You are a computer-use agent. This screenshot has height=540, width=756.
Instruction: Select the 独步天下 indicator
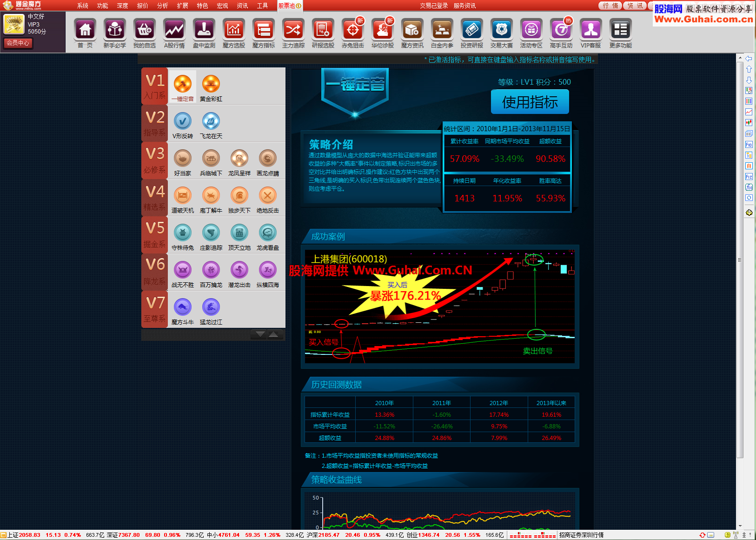pyautogui.click(x=239, y=199)
